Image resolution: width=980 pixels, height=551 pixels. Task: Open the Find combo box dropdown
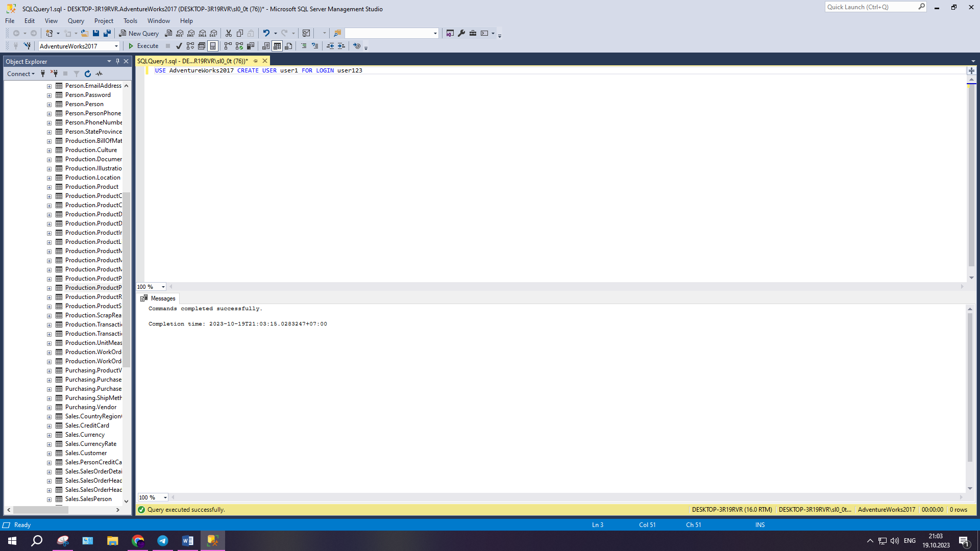(x=435, y=33)
